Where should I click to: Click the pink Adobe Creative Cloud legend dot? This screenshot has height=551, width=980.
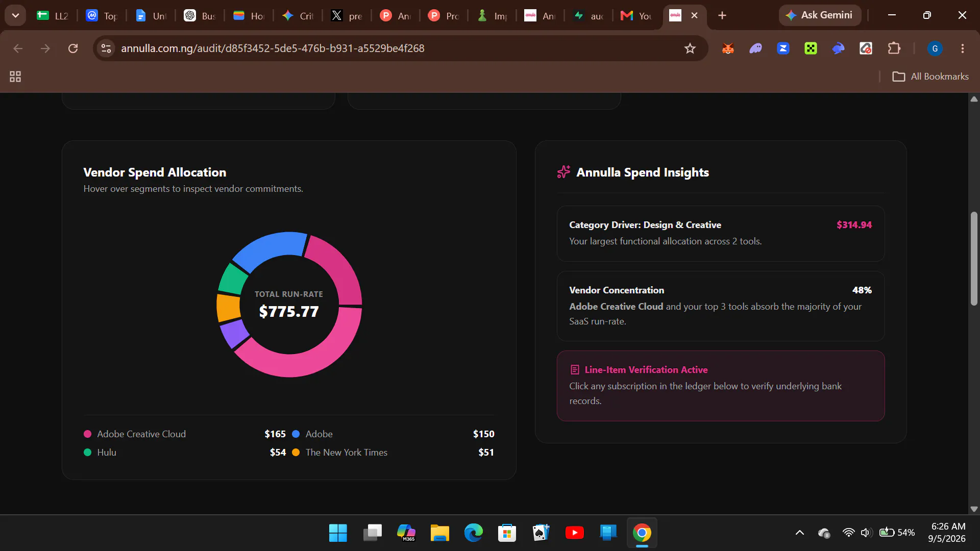tap(87, 434)
